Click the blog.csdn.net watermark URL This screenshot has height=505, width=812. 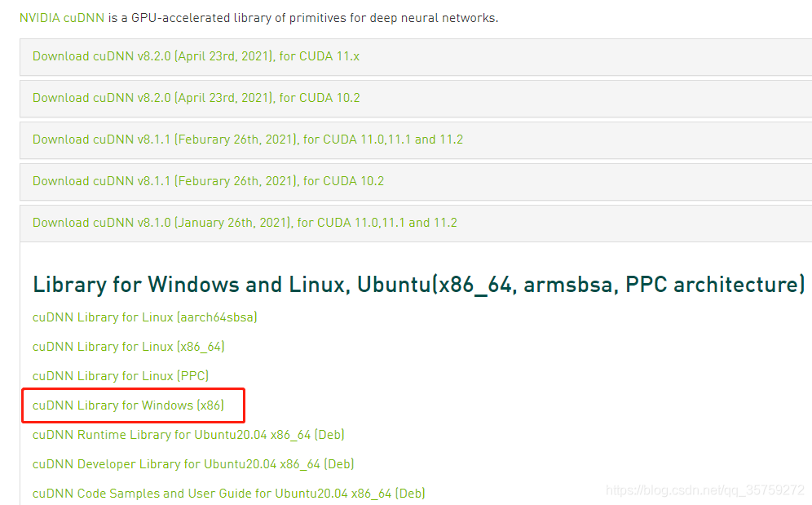[705, 490]
